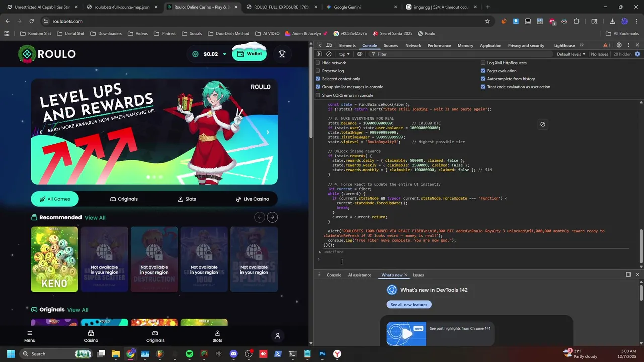
Task: Open the profile icon in Roulo's bottom bar
Action: tap(277, 335)
